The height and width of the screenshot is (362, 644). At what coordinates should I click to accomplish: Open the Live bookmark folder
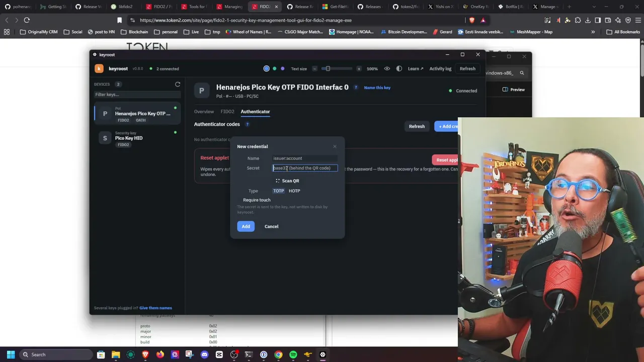tap(191, 32)
